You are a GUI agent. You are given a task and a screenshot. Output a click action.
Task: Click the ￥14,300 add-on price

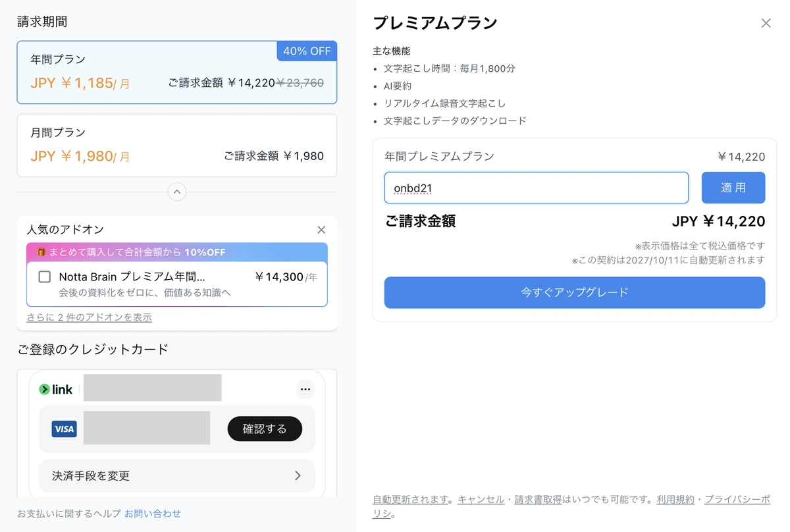point(279,277)
